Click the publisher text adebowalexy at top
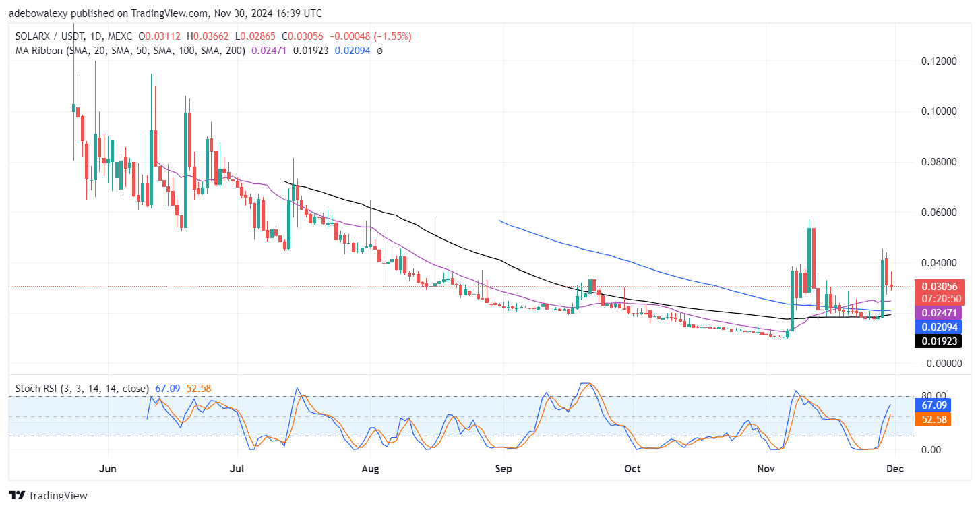The image size is (980, 510). point(38,13)
